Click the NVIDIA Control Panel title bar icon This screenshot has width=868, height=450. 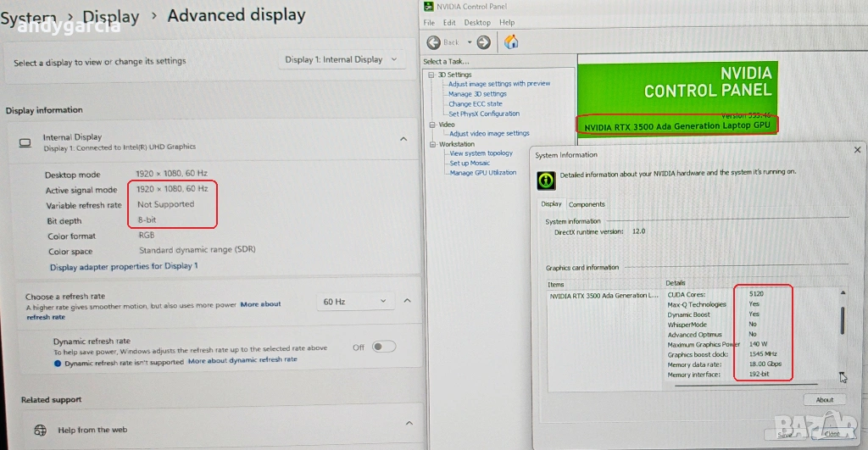(429, 6)
